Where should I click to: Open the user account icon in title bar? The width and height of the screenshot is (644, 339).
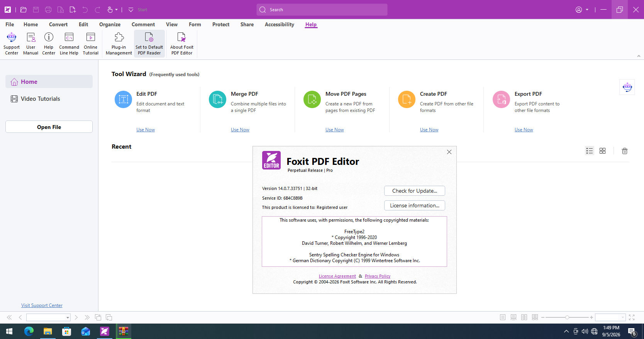click(579, 10)
